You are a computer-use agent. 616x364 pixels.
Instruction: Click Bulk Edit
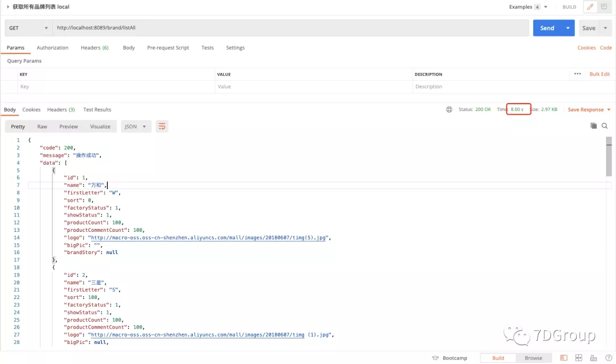(599, 74)
